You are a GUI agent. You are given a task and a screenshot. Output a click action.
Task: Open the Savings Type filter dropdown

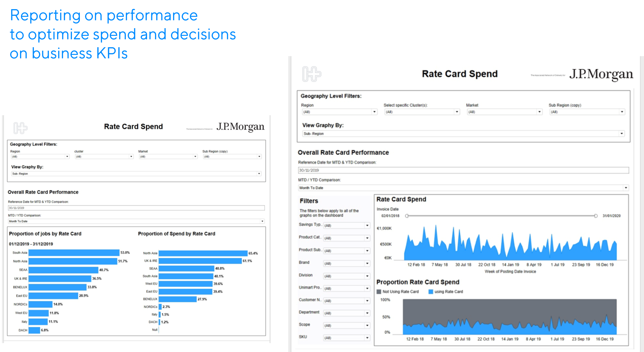click(367, 225)
